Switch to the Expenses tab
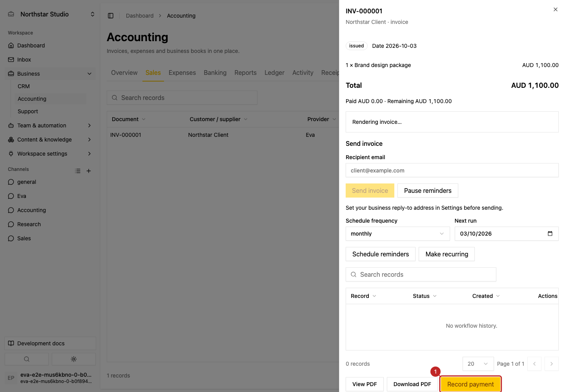 tap(182, 73)
